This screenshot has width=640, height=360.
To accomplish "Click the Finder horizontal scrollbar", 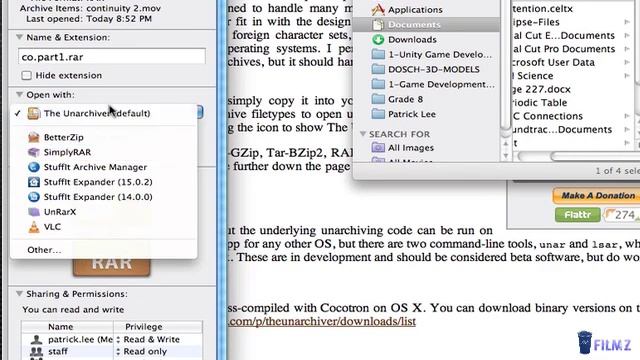I will point(595,156).
